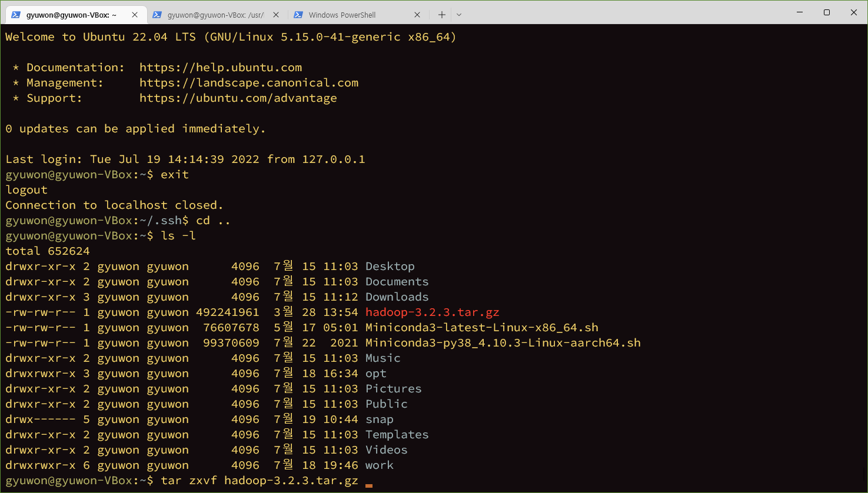The width and height of the screenshot is (868, 493).
Task: Click the file size 99370609
Action: point(231,343)
